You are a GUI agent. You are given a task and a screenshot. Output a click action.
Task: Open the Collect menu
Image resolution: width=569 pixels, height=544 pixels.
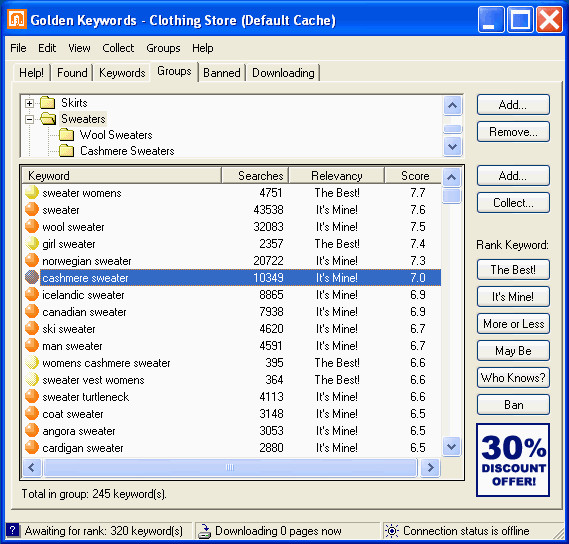(x=118, y=48)
